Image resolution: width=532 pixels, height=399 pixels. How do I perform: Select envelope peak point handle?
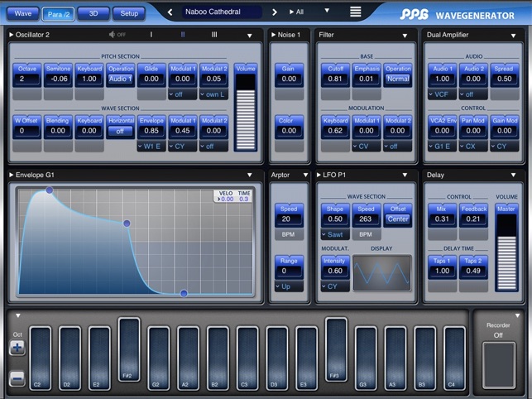[x=50, y=190]
